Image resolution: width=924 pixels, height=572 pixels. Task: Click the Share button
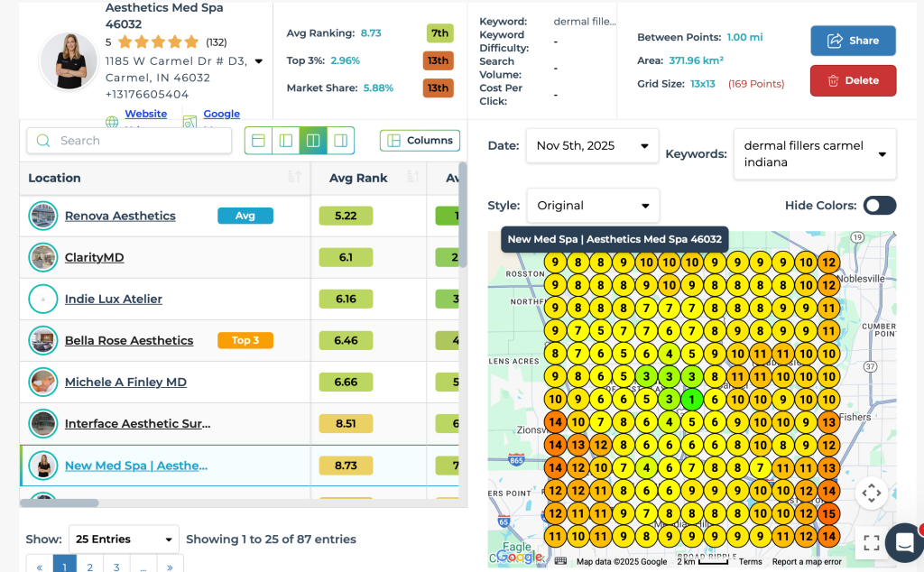(853, 41)
